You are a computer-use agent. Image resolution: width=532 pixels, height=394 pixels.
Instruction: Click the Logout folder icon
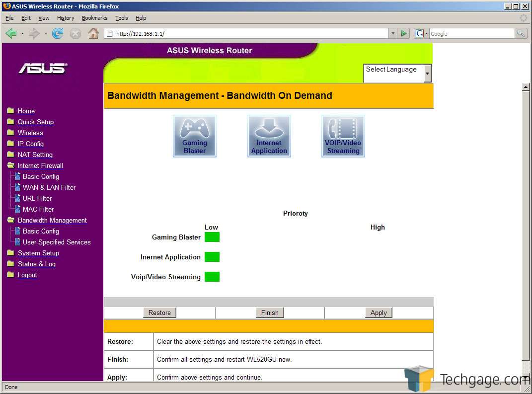(10, 275)
